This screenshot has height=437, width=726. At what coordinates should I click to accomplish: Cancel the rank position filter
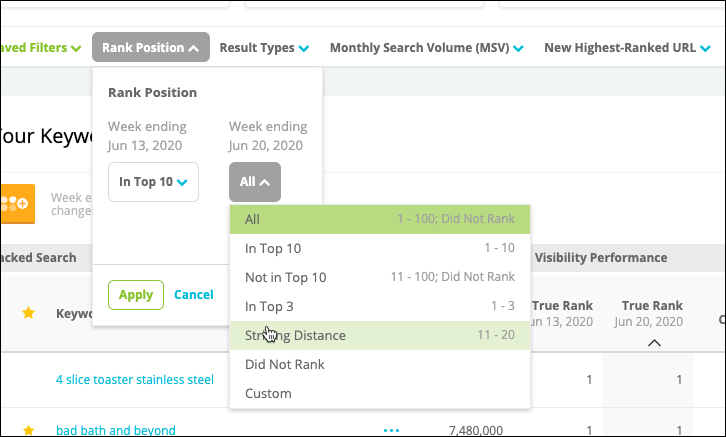point(194,295)
